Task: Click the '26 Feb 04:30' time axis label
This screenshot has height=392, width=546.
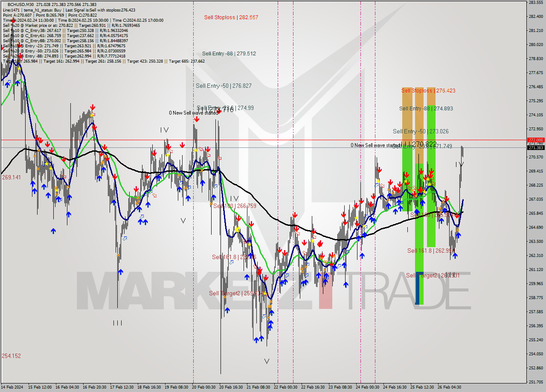Action: point(450,387)
